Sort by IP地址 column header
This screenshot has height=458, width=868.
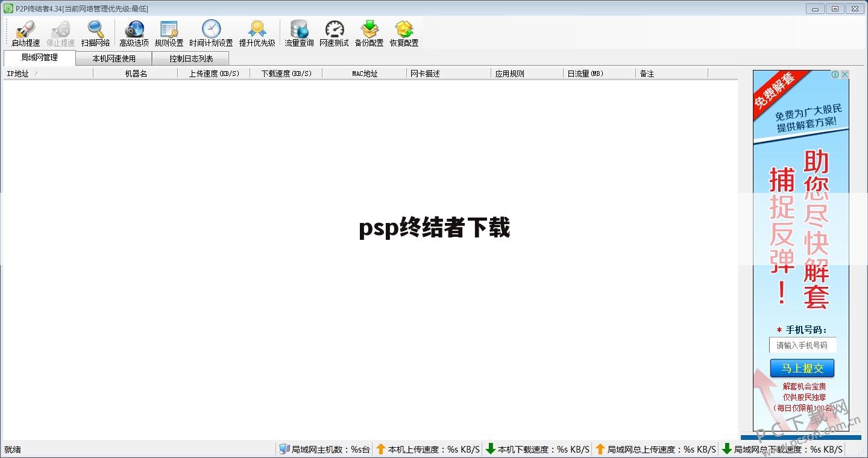tap(48, 74)
